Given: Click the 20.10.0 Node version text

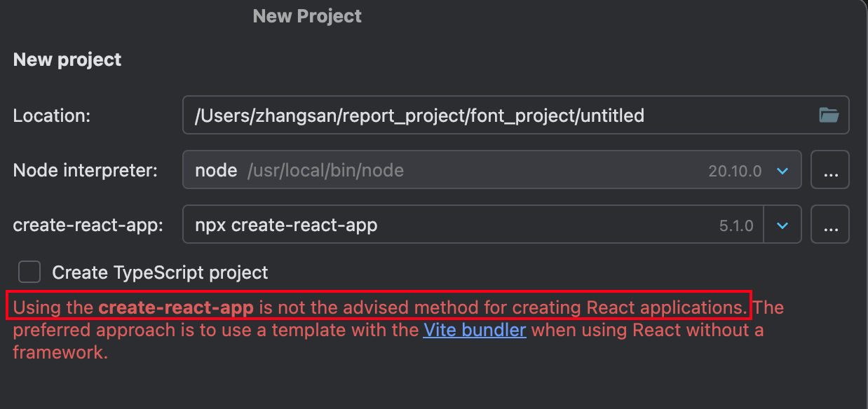Looking at the screenshot, I should (735, 171).
